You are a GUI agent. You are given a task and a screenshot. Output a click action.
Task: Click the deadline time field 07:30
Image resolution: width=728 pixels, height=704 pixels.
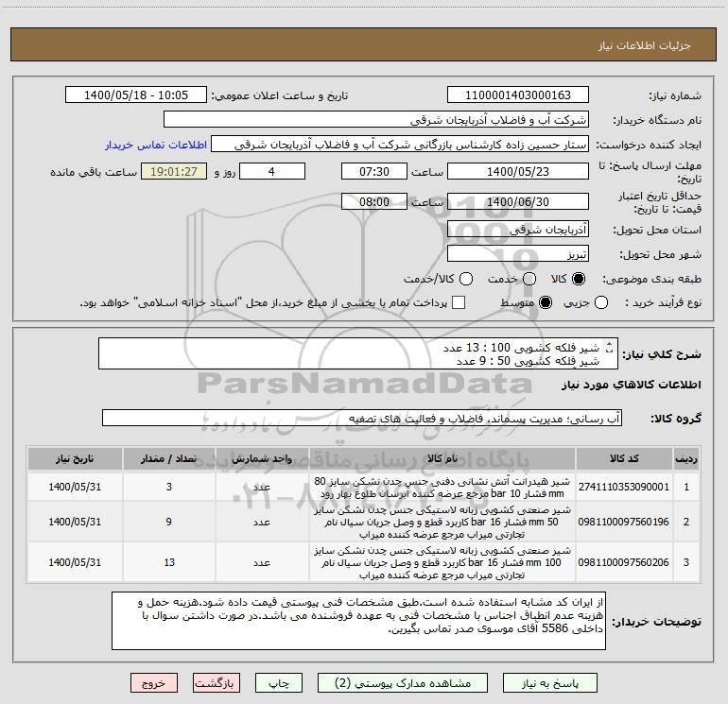point(374,172)
